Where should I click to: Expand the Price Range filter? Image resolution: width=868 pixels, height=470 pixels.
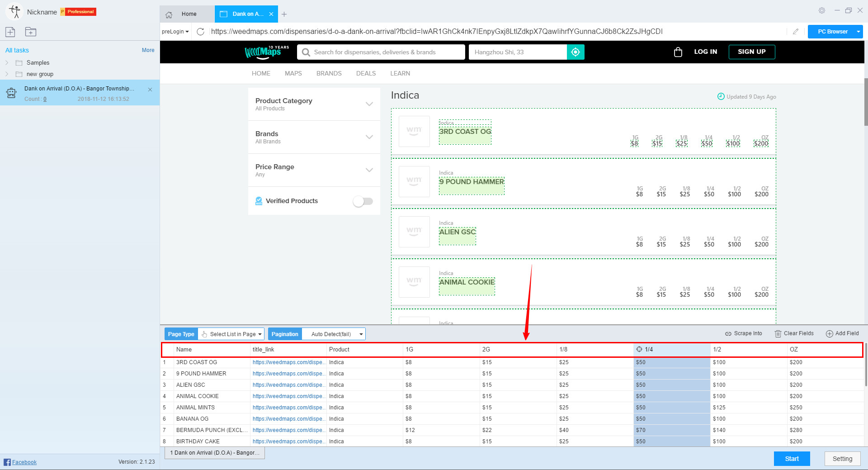pyautogui.click(x=369, y=170)
